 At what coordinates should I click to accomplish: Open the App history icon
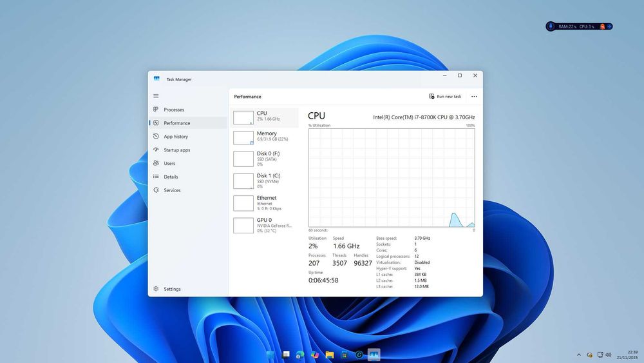pos(156,136)
